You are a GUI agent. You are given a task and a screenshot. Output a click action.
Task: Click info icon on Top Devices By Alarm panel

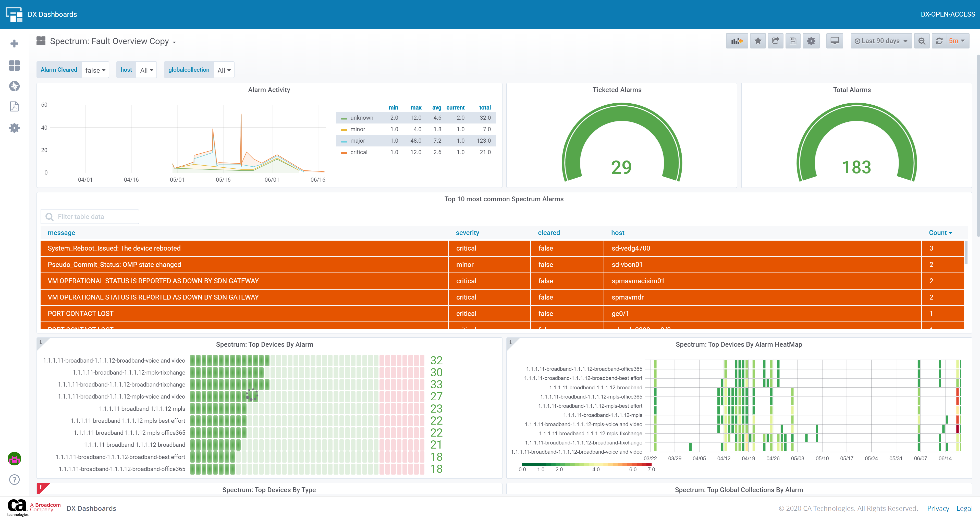click(x=41, y=342)
